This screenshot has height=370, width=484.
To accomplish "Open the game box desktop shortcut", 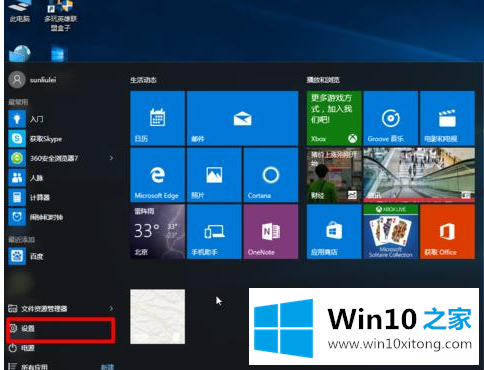I will tap(61, 15).
